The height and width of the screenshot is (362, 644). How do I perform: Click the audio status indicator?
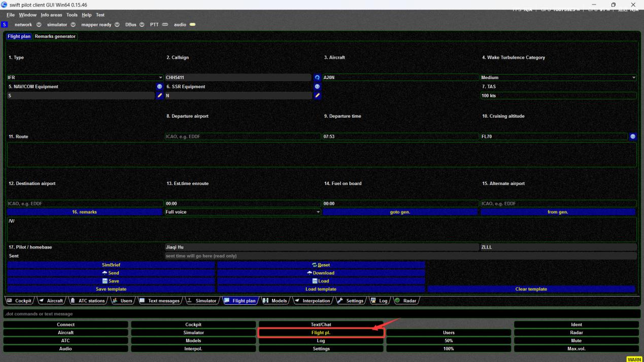192,24
